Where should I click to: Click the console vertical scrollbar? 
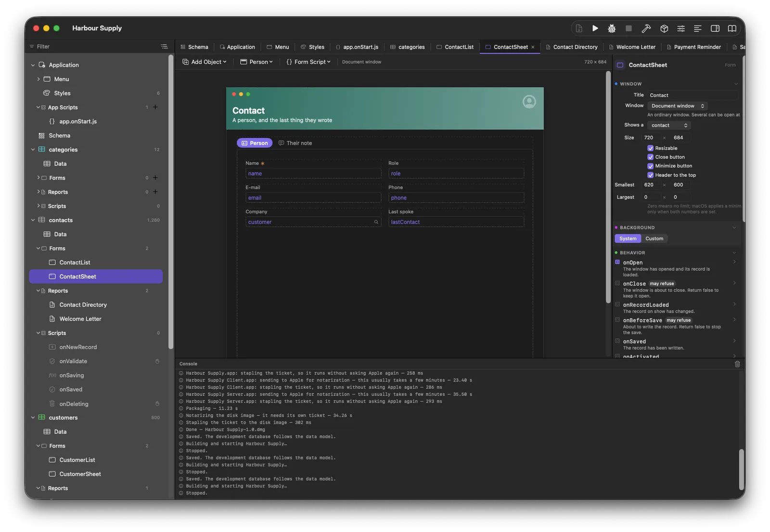(x=741, y=469)
